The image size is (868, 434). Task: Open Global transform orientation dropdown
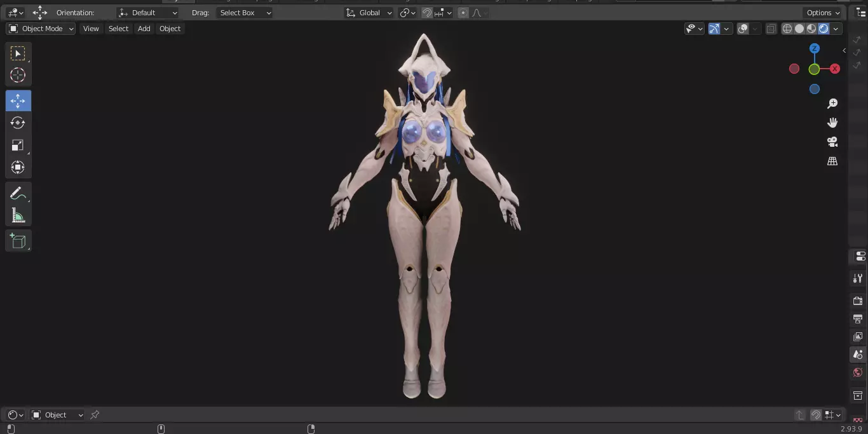369,13
